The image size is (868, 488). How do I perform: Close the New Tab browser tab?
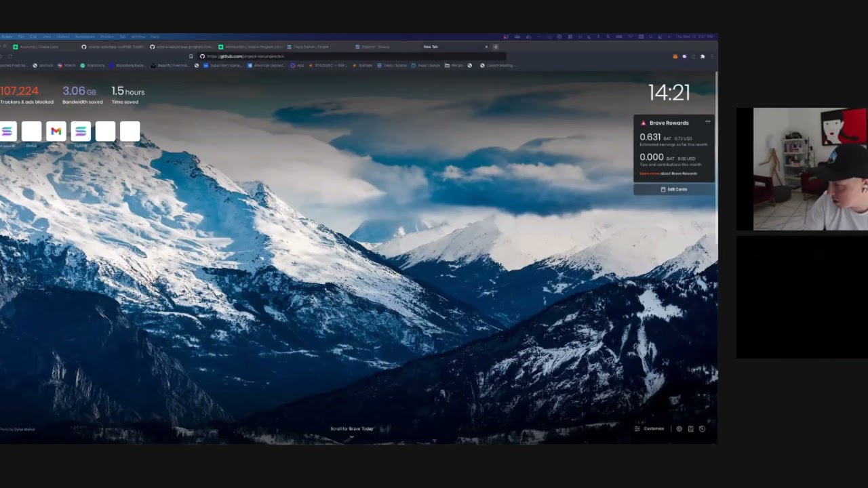(x=486, y=47)
